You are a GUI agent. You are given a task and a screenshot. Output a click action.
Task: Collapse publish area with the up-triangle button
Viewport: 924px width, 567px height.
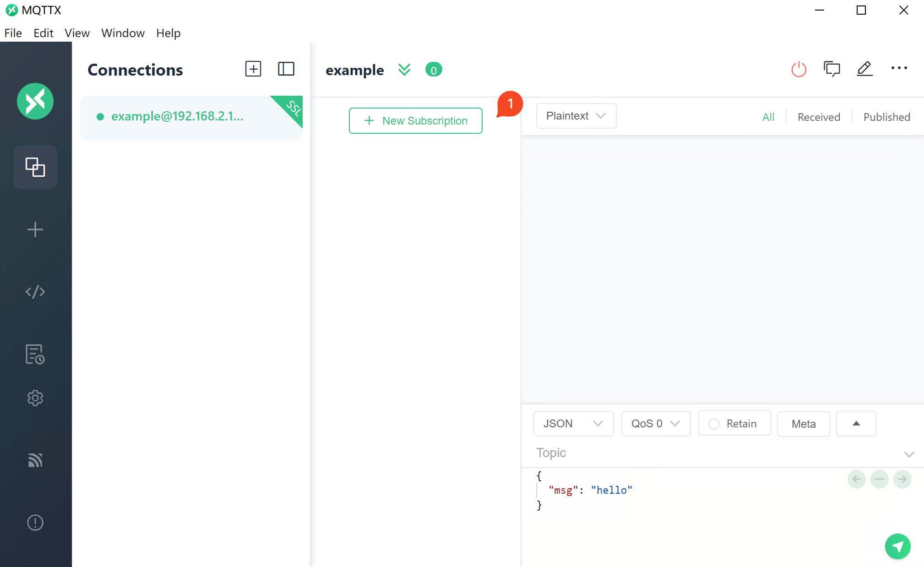[856, 424]
